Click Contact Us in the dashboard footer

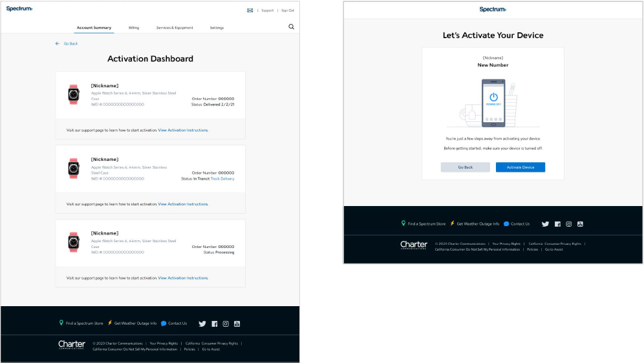[x=177, y=323]
